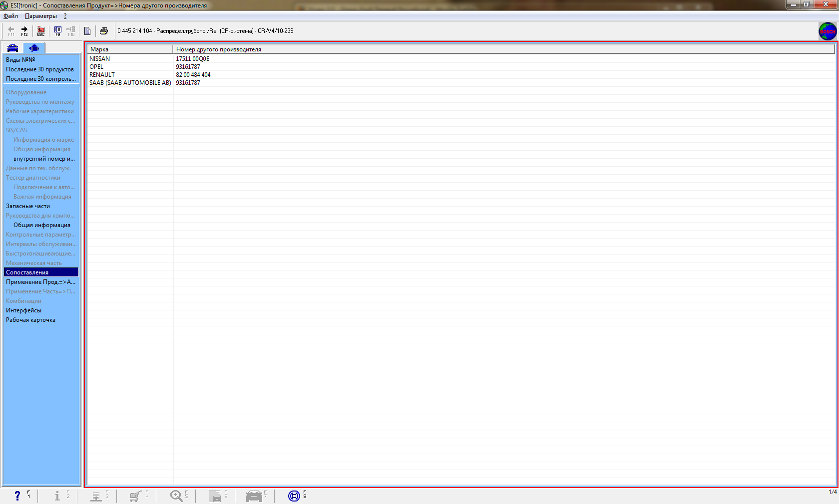Select the highlighted Сопоставления item
Screen dimensions: 839x504
point(41,272)
